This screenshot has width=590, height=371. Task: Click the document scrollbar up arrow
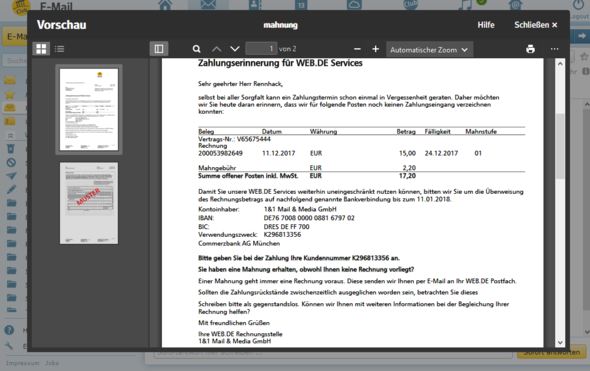pyautogui.click(x=560, y=64)
